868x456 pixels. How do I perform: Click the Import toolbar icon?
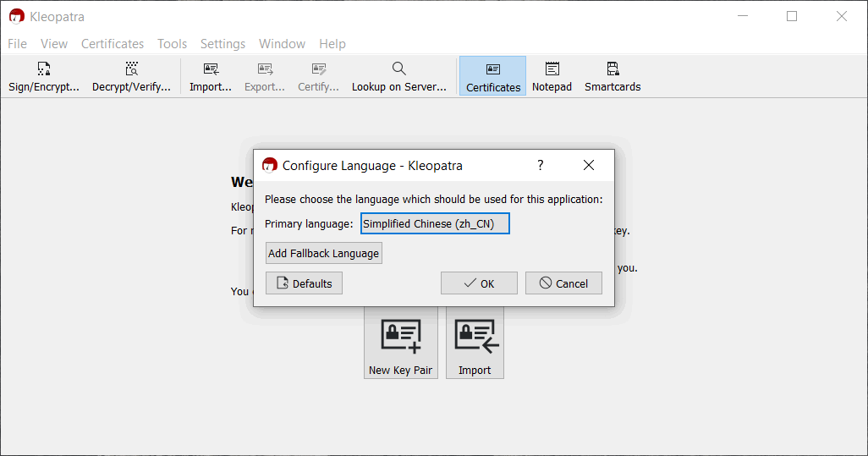[x=211, y=76]
